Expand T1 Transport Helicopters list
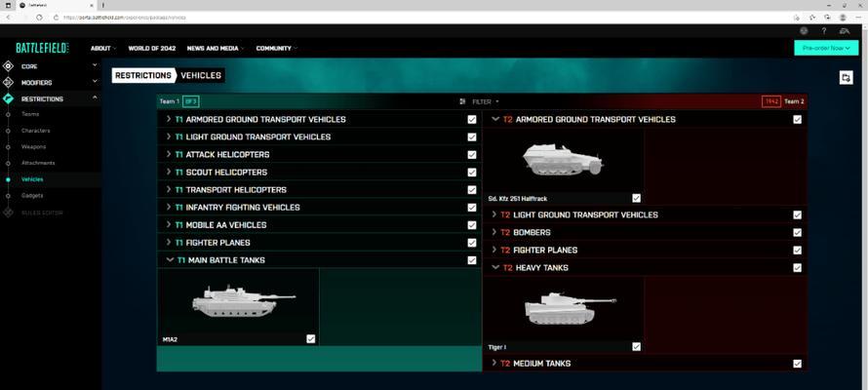 coord(169,190)
